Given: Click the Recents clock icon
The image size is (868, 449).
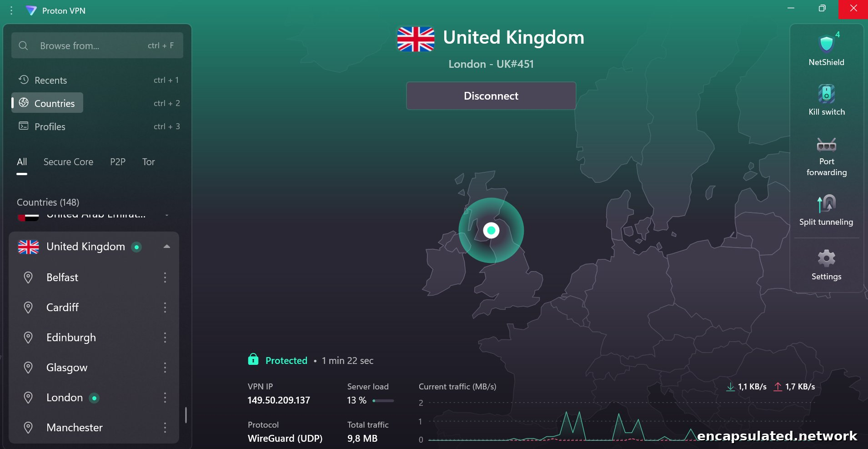Looking at the screenshot, I should tap(24, 80).
